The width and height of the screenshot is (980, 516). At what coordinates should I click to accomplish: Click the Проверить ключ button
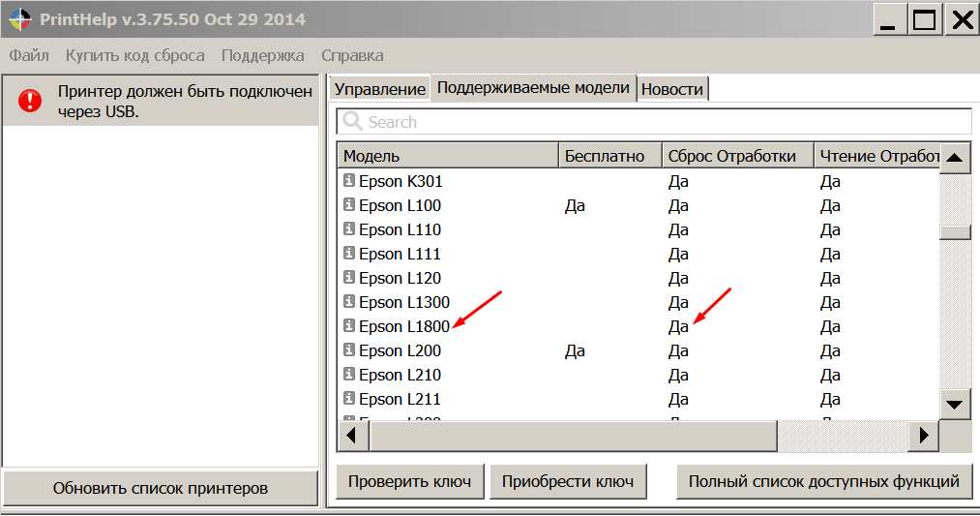pos(409,481)
